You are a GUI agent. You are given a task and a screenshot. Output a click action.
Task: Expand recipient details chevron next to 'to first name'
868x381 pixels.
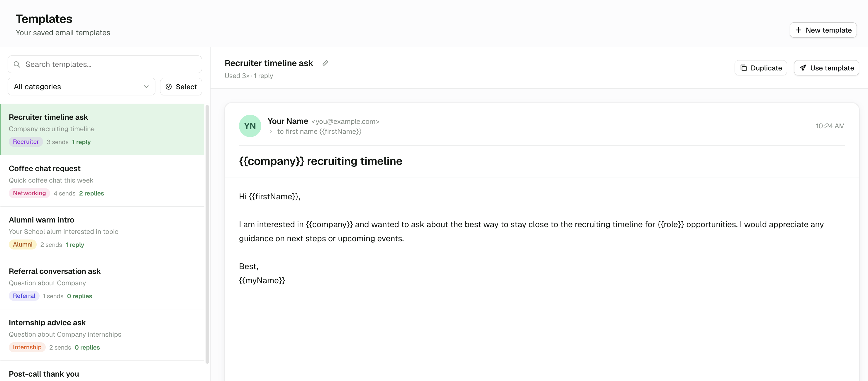coord(271,132)
